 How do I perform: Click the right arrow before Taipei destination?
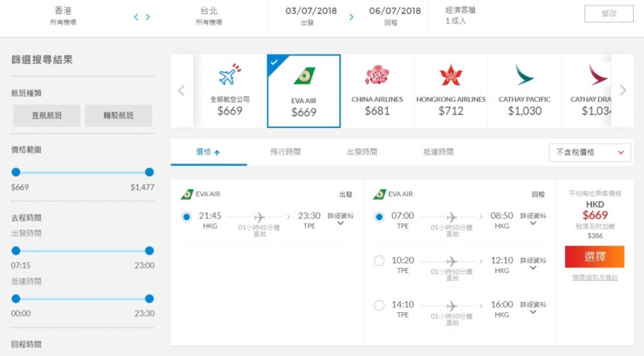click(148, 17)
